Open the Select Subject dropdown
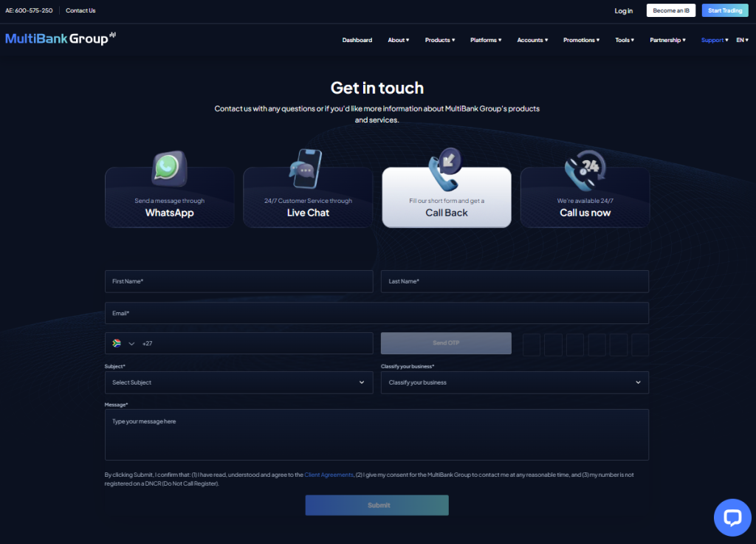 pyautogui.click(x=238, y=382)
